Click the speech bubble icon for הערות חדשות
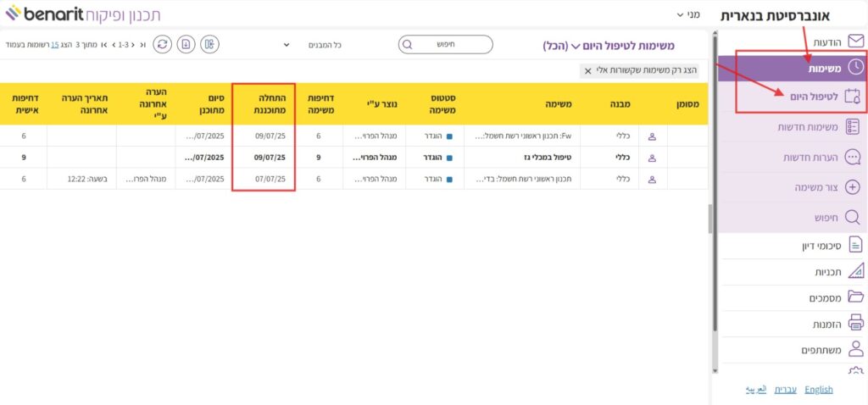 [854, 158]
